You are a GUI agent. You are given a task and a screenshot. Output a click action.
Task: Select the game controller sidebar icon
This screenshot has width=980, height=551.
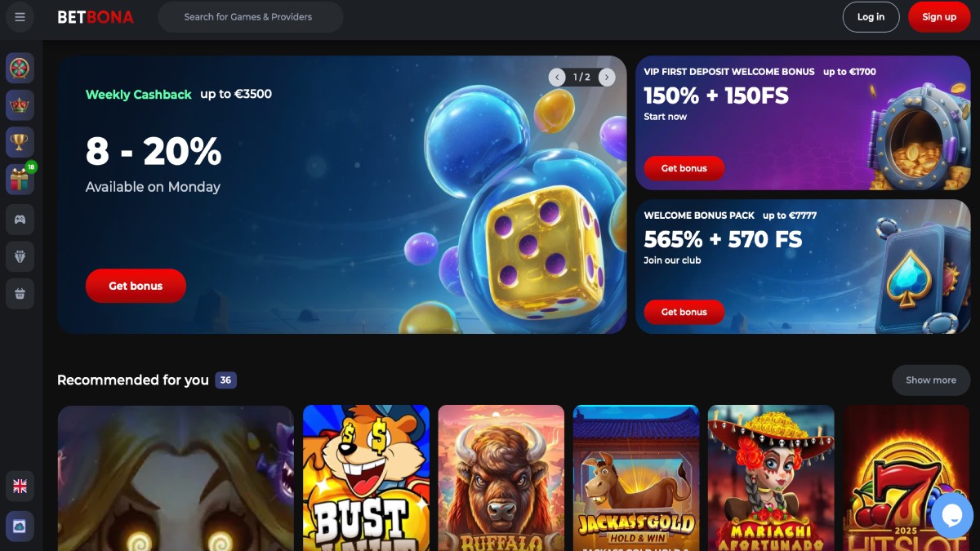[20, 219]
